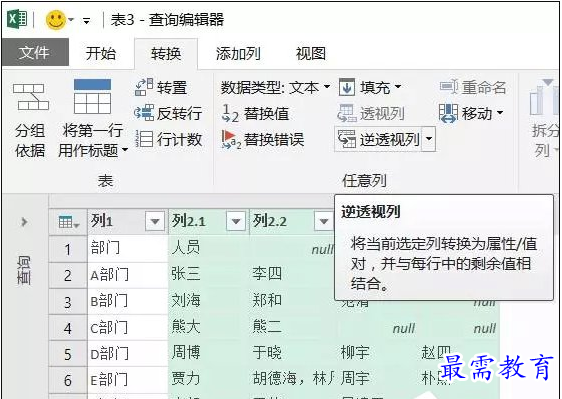Open the quick access toolbar customize arrow

[86, 21]
